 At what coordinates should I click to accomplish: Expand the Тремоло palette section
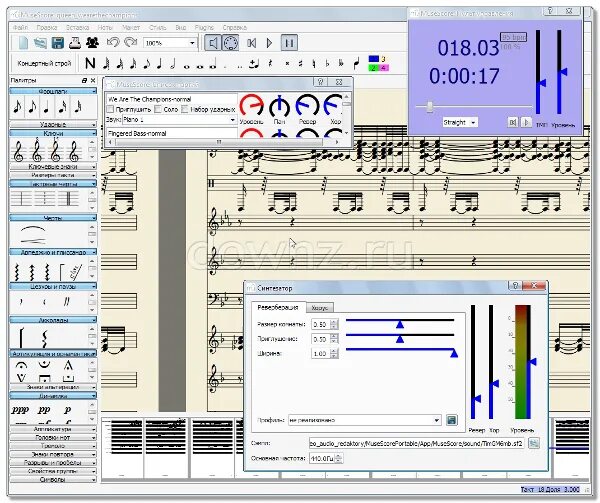(53, 446)
